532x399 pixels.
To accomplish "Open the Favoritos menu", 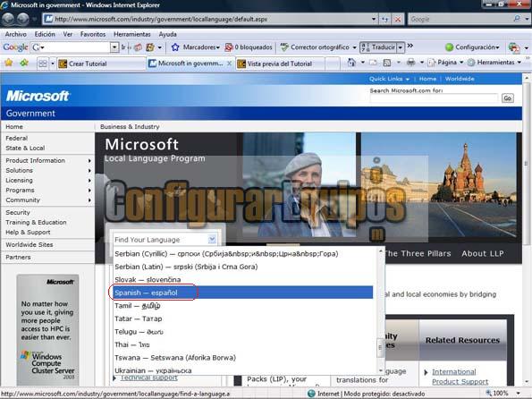I will pyautogui.click(x=93, y=34).
